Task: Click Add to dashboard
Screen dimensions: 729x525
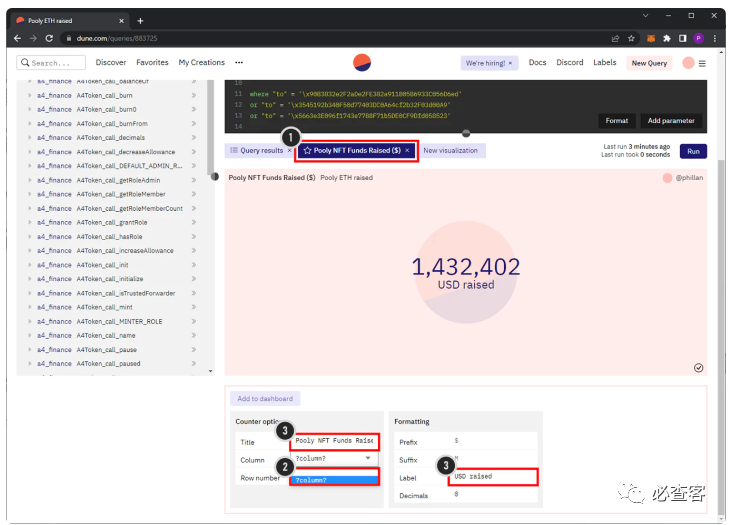Action: pos(265,399)
